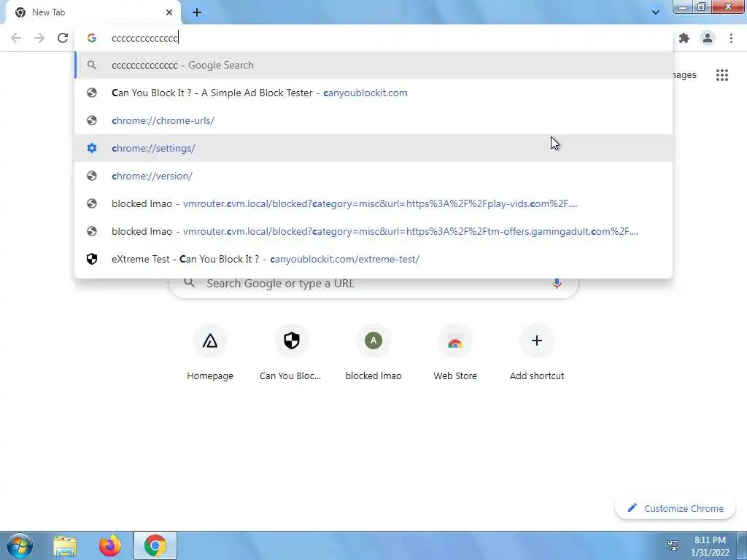Click the network tray icon

pos(673,545)
